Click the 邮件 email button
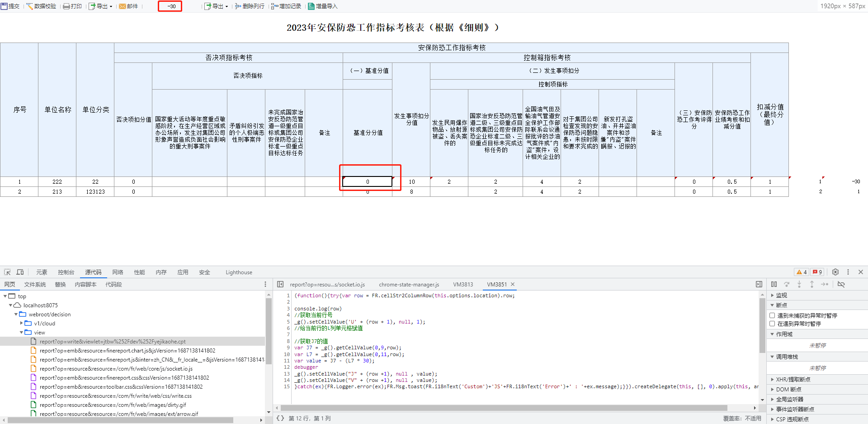This screenshot has height=424, width=868. [x=128, y=6]
